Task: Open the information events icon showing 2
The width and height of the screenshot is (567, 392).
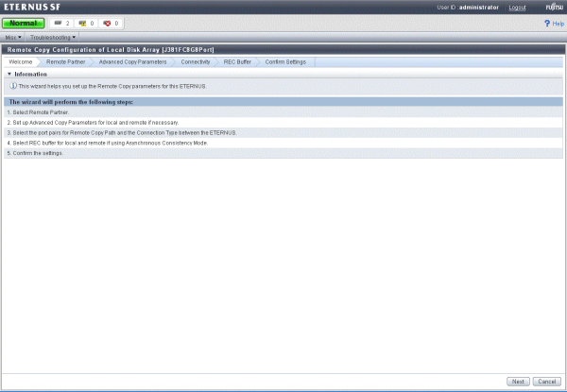Action: (59, 23)
